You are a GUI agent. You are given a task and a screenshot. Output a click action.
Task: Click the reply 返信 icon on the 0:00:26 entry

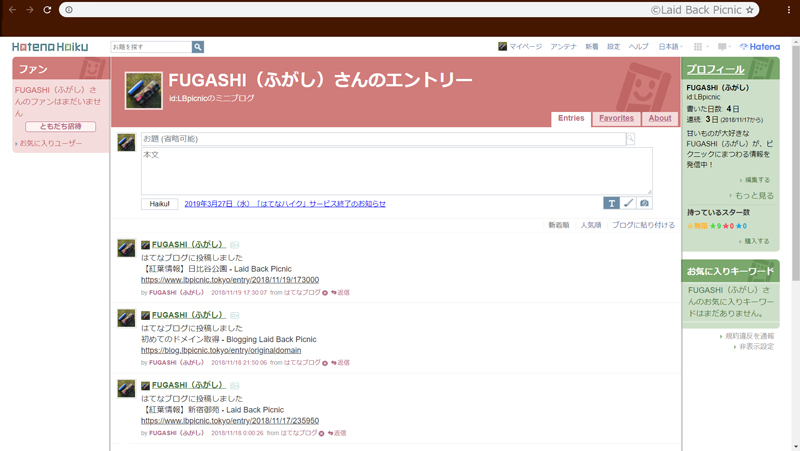[x=337, y=433]
